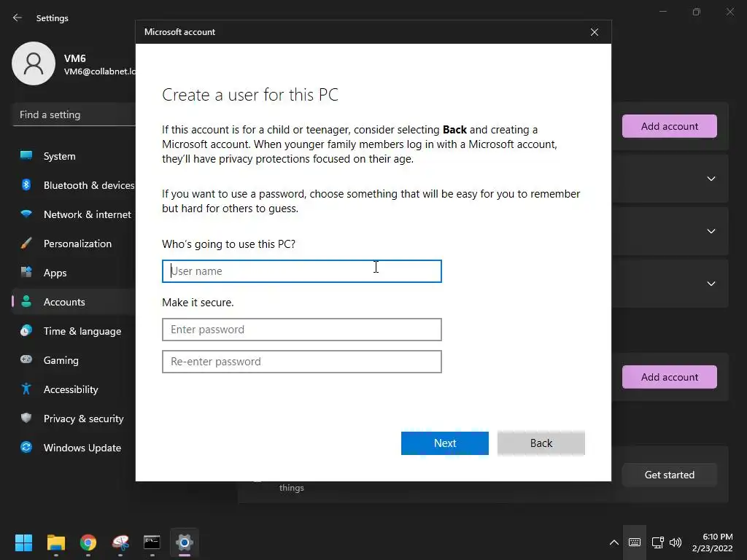Click the Settings back arrow icon
This screenshot has height=560, width=747.
(18, 17)
